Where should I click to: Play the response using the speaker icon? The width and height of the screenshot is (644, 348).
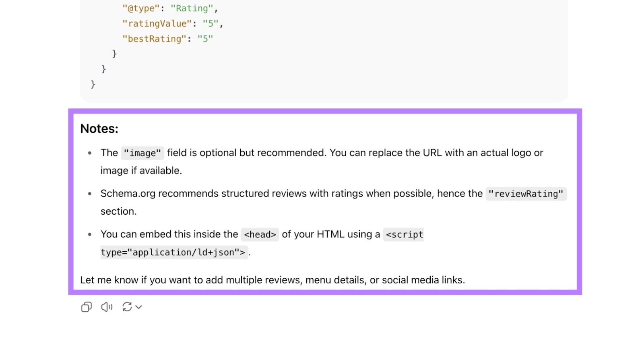point(107,307)
